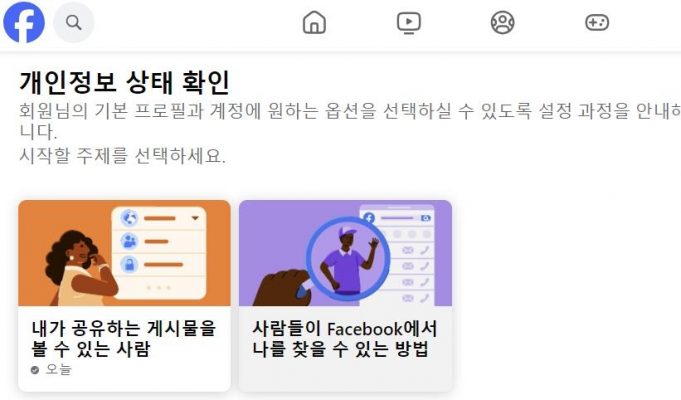The height and width of the screenshot is (400, 681).
Task: Click small Facebook icon in purple illustration
Action: coord(369,218)
